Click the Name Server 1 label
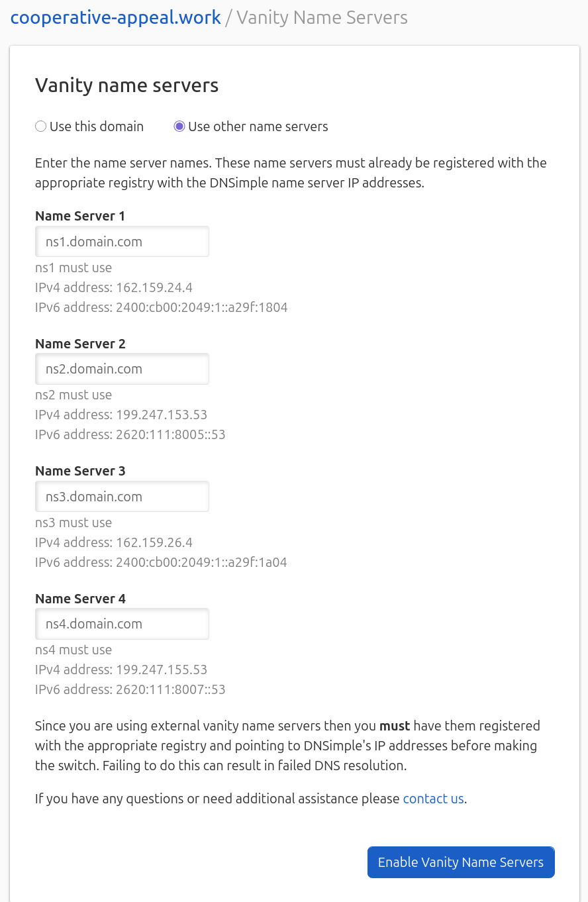Screen dimensions: 588x902 click(79, 216)
